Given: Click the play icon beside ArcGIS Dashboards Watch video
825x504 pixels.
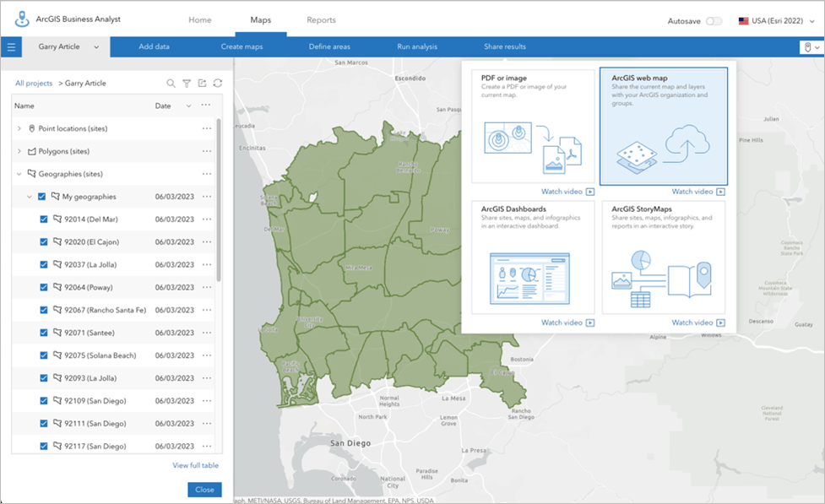Looking at the screenshot, I should 590,322.
